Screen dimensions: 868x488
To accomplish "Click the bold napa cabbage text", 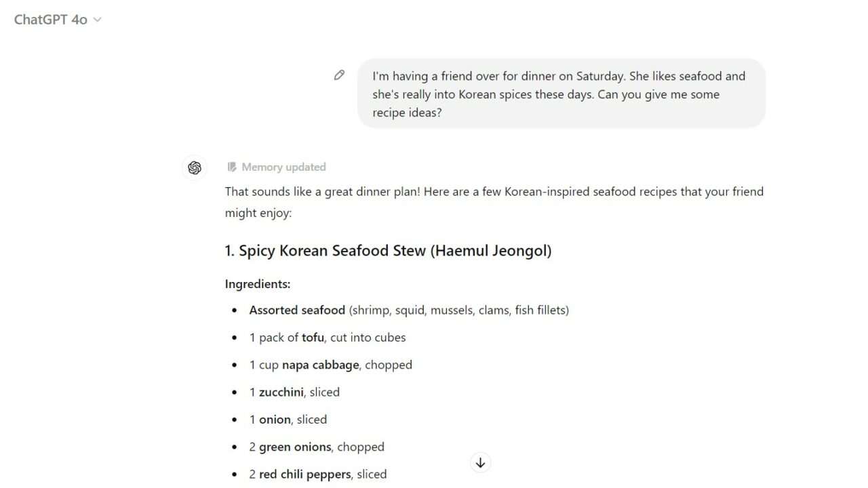I will point(320,365).
